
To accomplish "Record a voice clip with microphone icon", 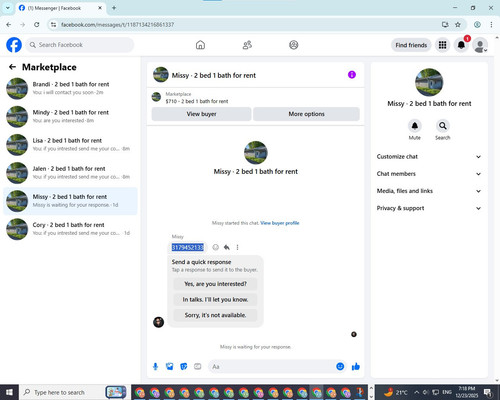I will pyautogui.click(x=155, y=367).
